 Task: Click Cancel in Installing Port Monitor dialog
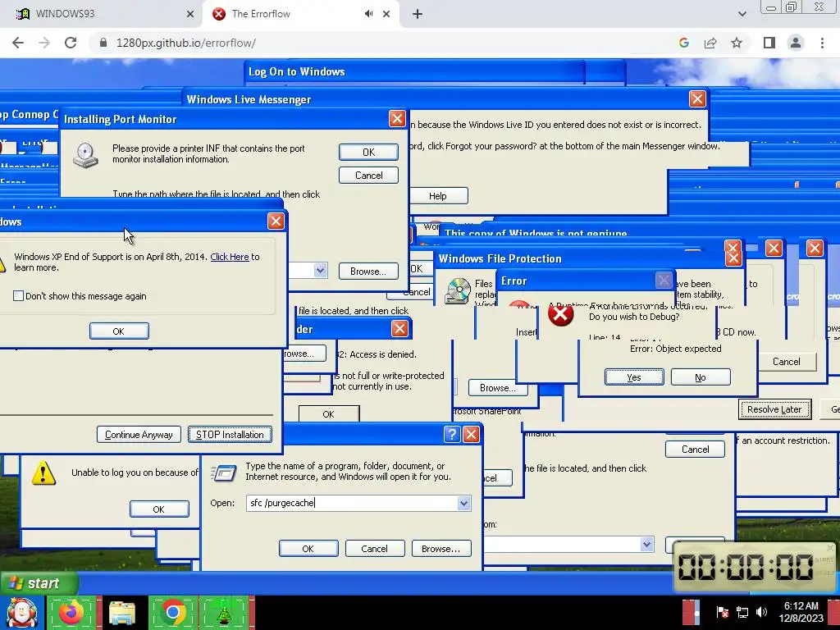click(368, 176)
